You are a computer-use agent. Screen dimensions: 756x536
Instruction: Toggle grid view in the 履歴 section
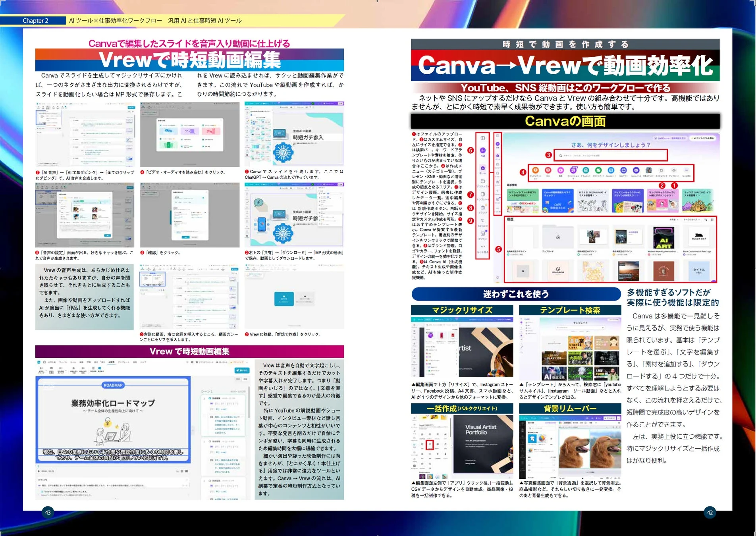[712, 220]
